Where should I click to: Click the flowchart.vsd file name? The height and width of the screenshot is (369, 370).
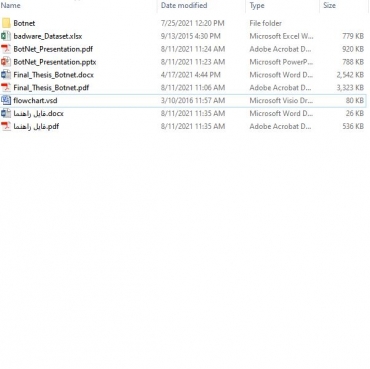[x=35, y=101]
